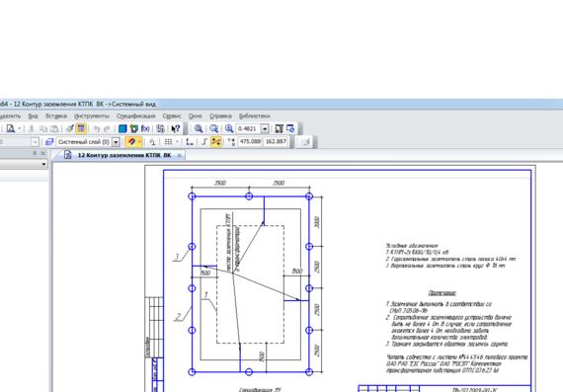This screenshot has height=392, width=563.
Task: Open the Инструменты menu
Action: [92, 116]
